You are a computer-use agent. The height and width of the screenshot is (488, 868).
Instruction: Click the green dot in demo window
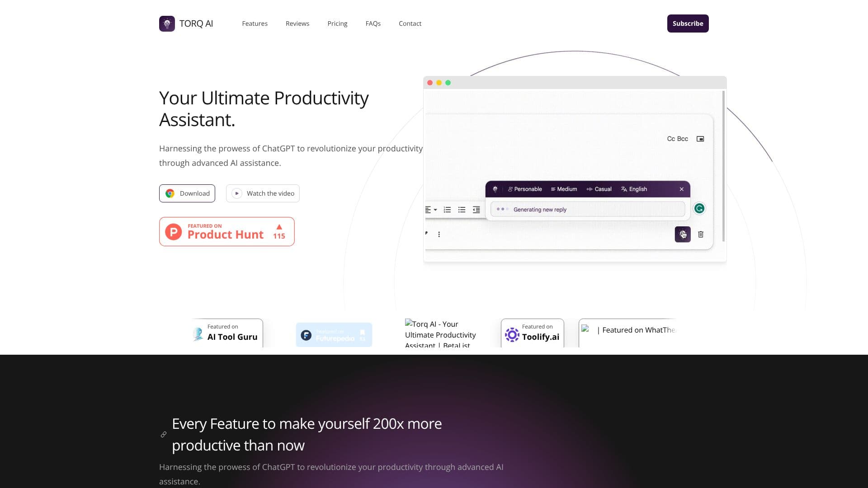tap(448, 83)
